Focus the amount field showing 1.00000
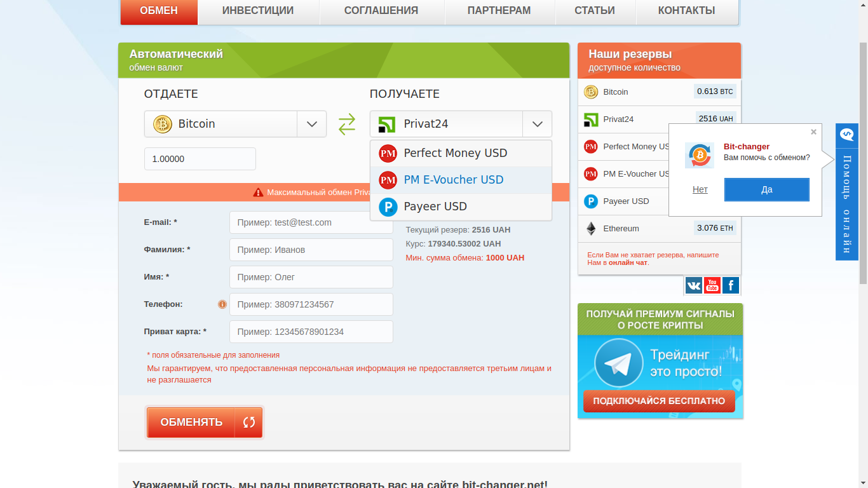The width and height of the screenshot is (868, 488). click(x=200, y=159)
